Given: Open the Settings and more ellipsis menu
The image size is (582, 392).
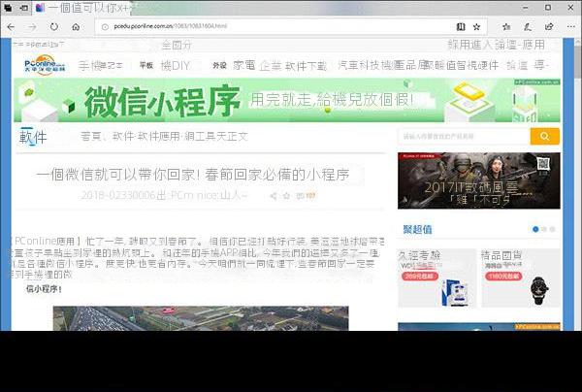Looking at the screenshot, I should coord(571,27).
